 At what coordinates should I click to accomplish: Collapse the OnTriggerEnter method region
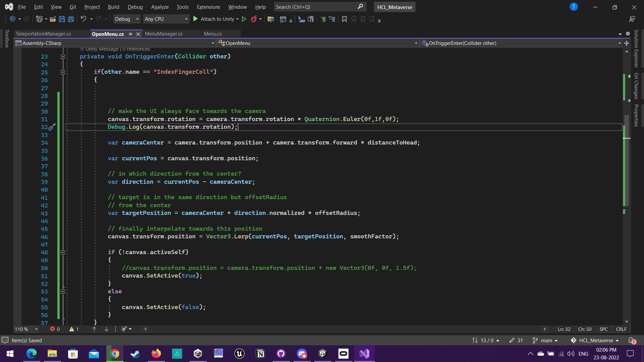[x=63, y=57]
